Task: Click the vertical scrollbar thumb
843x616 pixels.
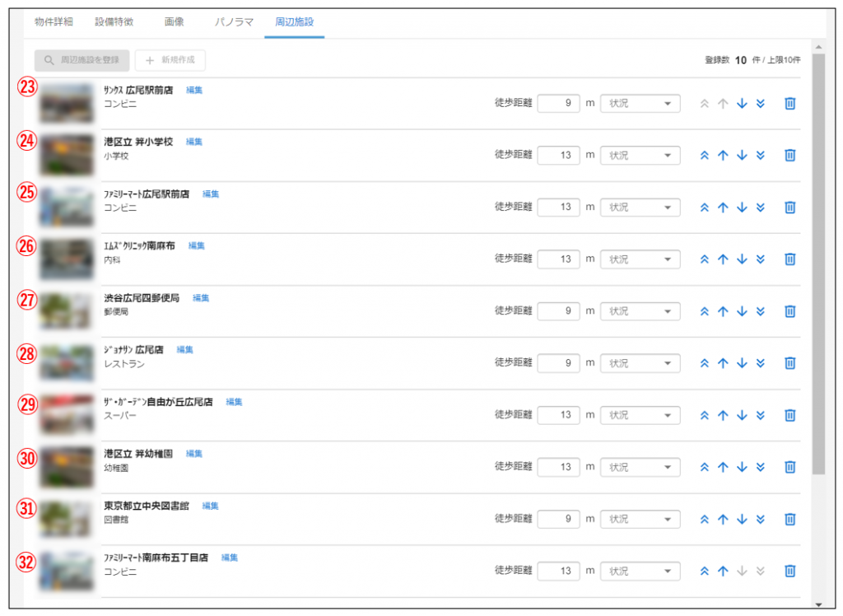Action: point(818,264)
